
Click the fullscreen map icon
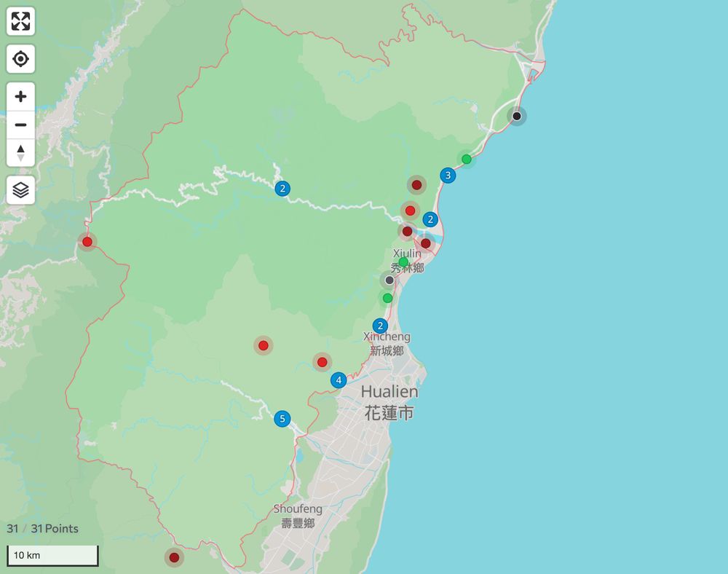click(x=20, y=21)
